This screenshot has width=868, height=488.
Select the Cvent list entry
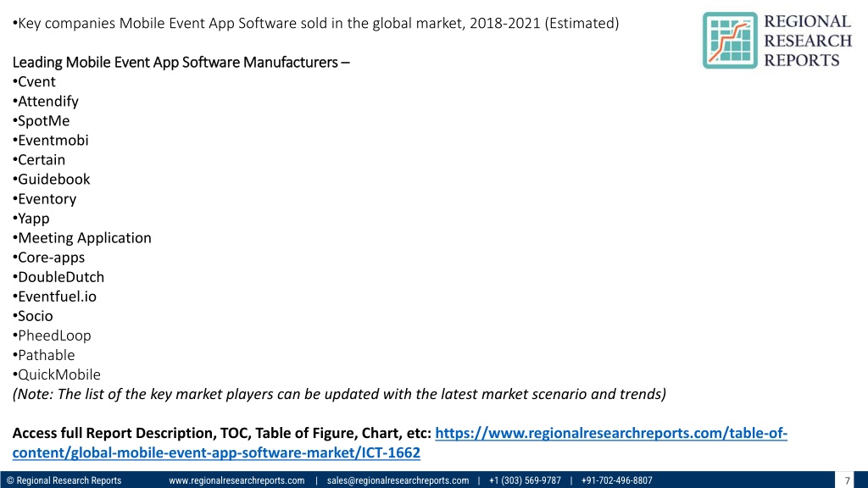tap(34, 82)
